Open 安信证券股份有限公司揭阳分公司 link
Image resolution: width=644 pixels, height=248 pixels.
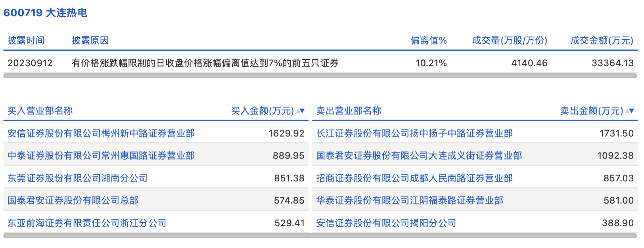pyautogui.click(x=386, y=223)
